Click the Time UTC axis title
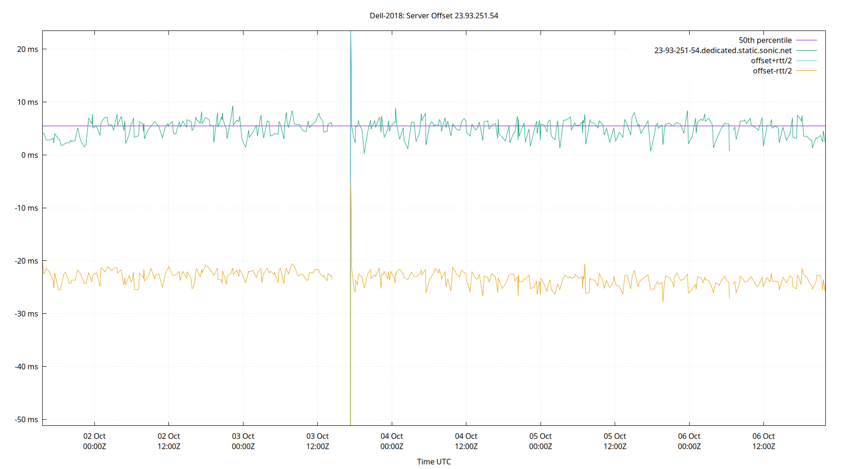 [x=434, y=462]
